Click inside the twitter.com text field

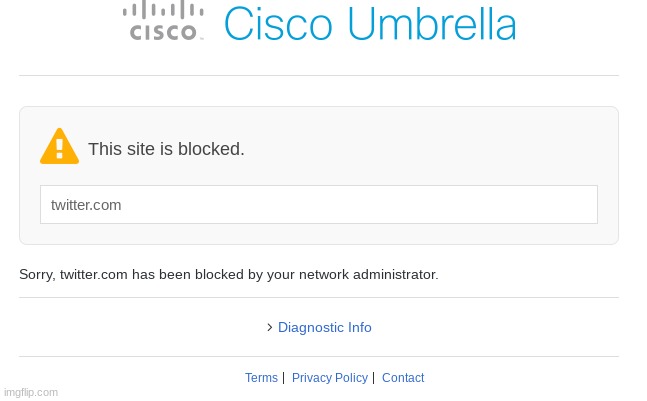319,205
